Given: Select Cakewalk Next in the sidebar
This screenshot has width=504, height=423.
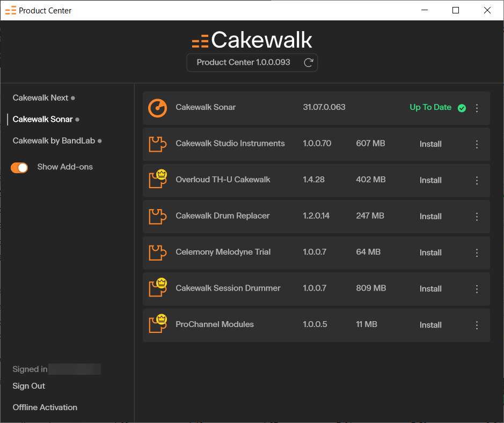Looking at the screenshot, I should pyautogui.click(x=40, y=98).
